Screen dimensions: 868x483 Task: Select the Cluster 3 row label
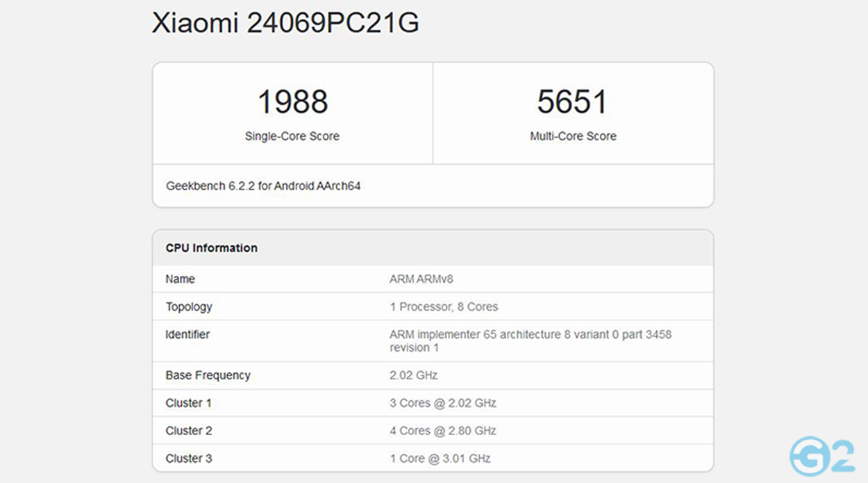(x=189, y=459)
